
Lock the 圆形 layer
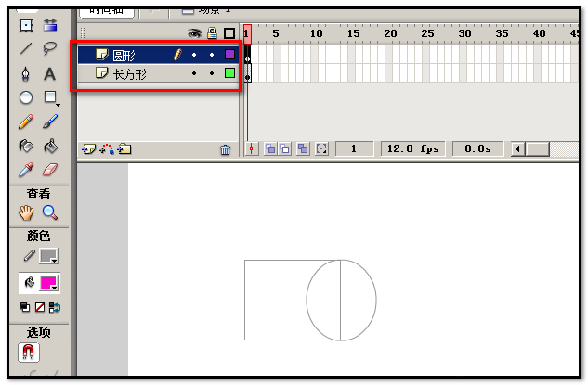click(x=212, y=55)
